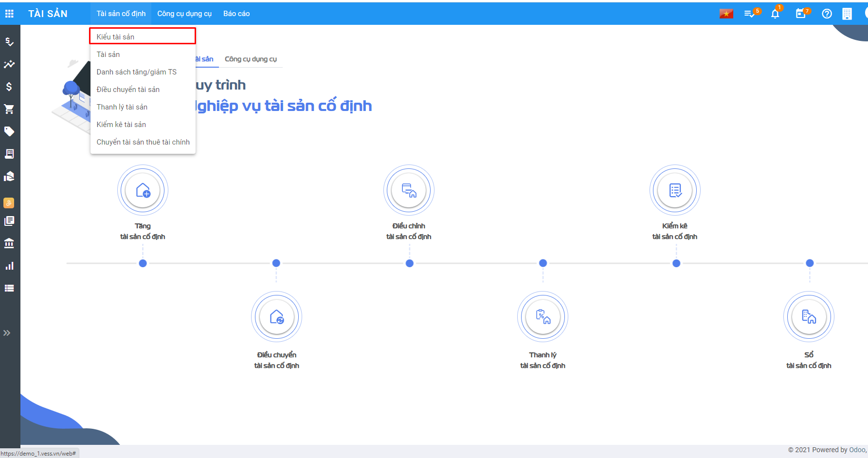Open the Công cụ dụng cụ menu
The image size is (868, 458).
(184, 14)
